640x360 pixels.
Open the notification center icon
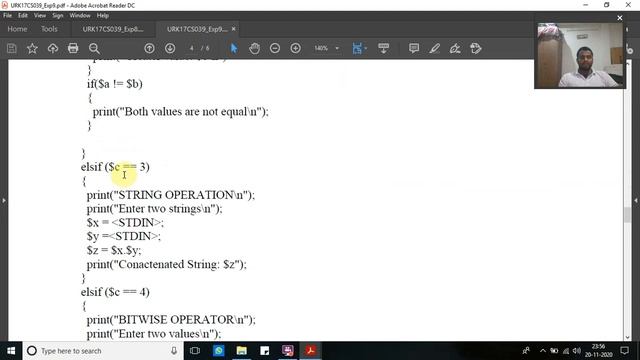pyautogui.click(x=624, y=351)
